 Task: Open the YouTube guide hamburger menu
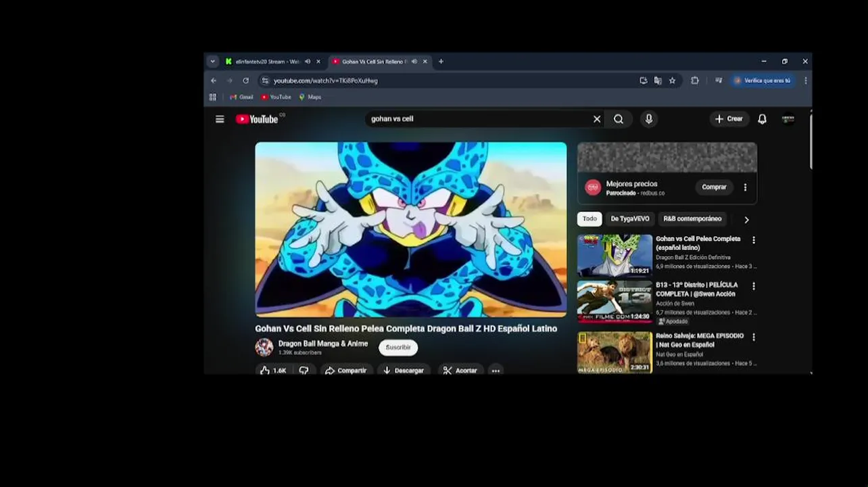pos(220,119)
